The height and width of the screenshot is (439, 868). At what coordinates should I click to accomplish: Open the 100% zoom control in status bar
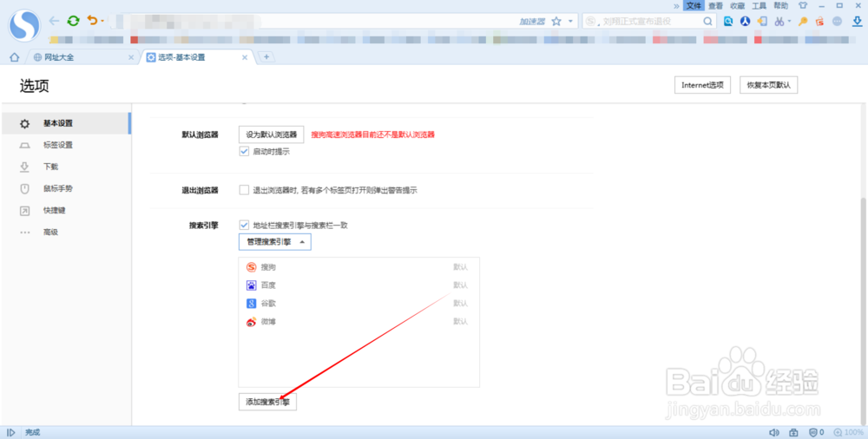[849, 432]
